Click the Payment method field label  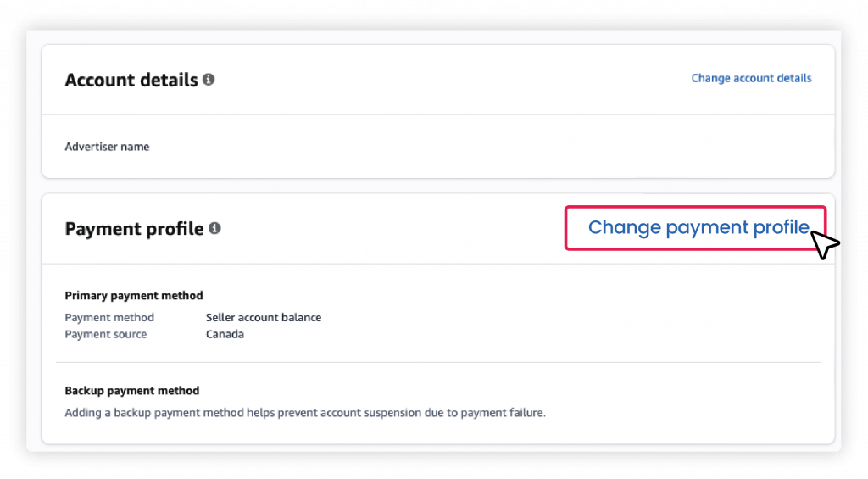point(109,317)
